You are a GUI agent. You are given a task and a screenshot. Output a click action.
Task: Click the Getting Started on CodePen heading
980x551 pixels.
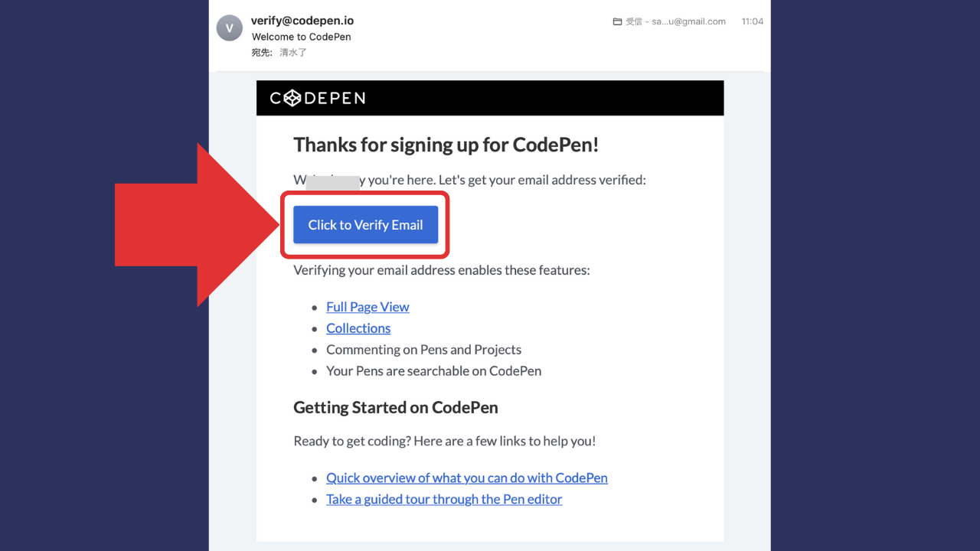tap(395, 407)
